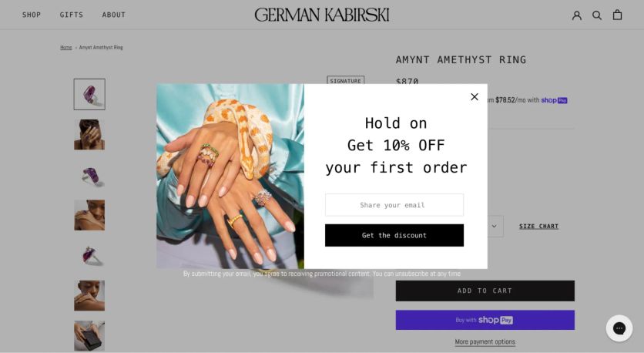Click Buy with Shop Pay button

tap(485, 320)
